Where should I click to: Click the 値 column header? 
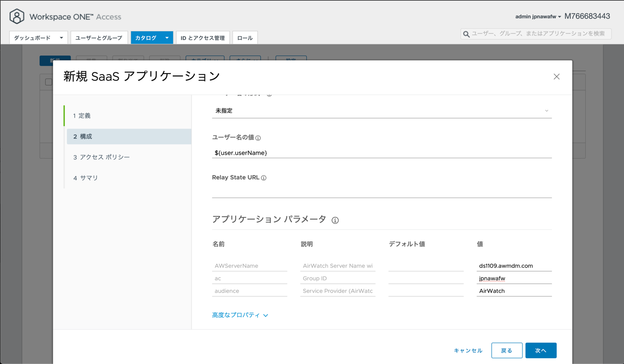click(x=480, y=244)
